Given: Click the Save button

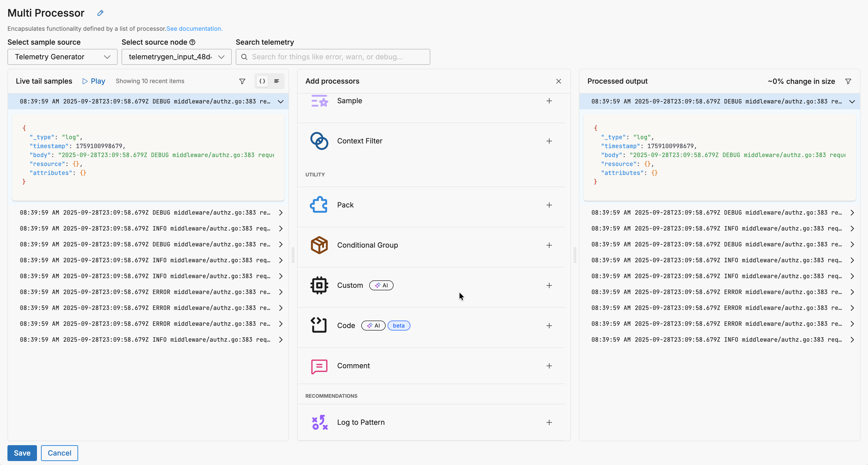Looking at the screenshot, I should (22, 453).
